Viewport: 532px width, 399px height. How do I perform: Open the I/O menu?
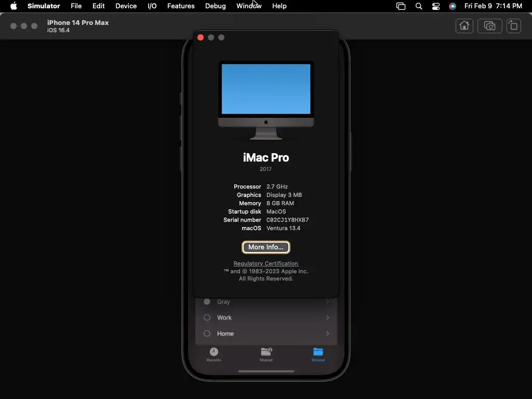[x=152, y=6]
